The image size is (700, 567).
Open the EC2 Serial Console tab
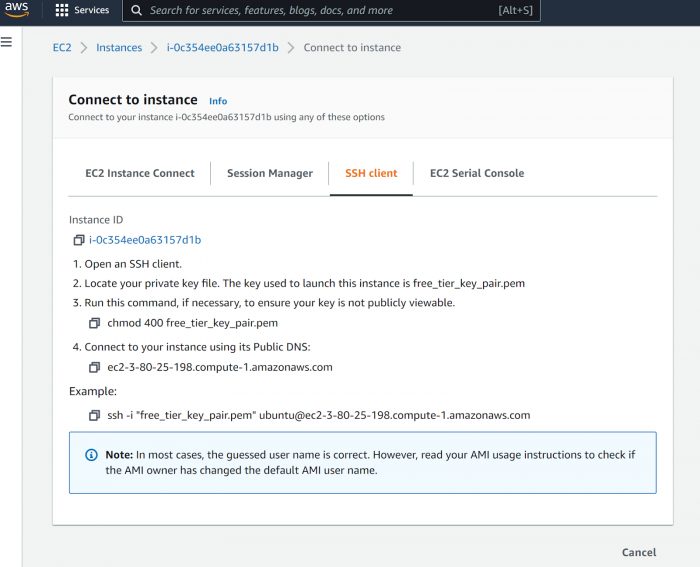477,173
